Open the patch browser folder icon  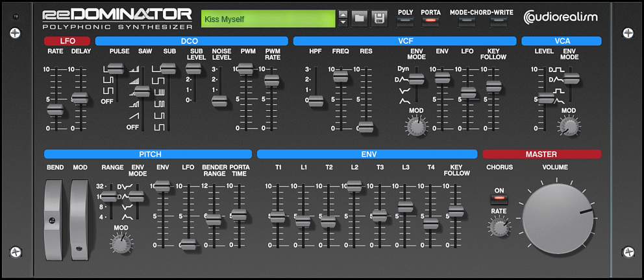[x=359, y=19]
